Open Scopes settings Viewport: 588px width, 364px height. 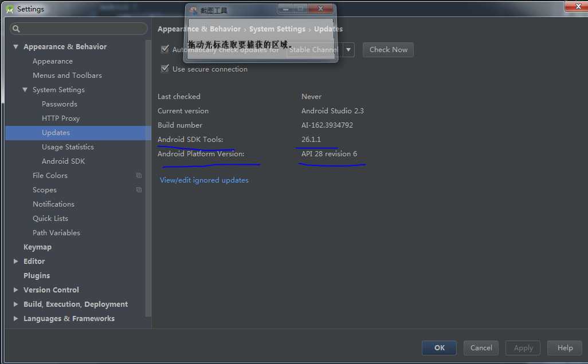[44, 190]
